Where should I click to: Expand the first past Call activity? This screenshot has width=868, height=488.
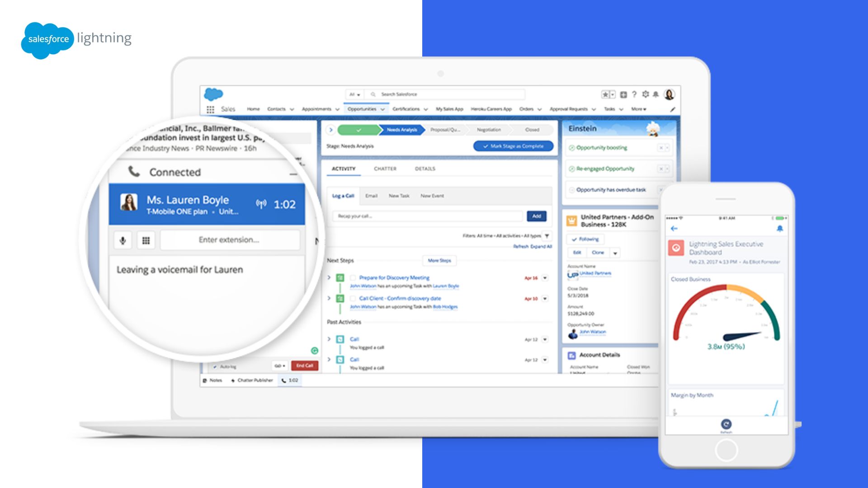pyautogui.click(x=329, y=339)
